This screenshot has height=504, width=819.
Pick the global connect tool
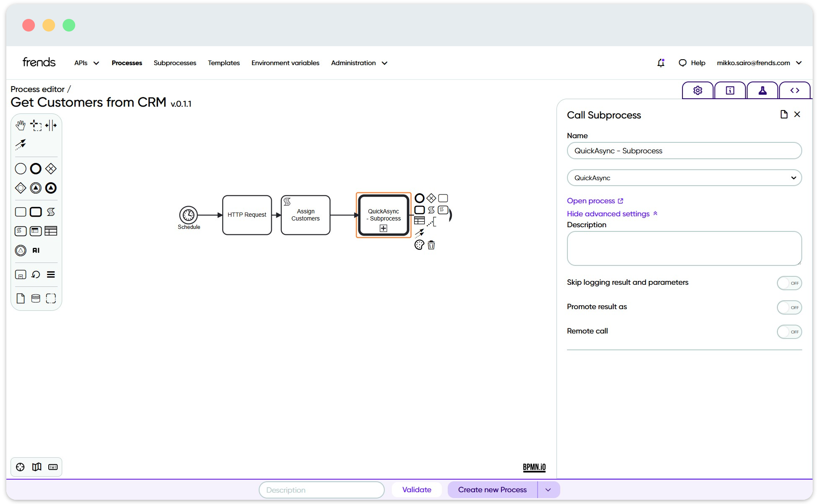[21, 144]
